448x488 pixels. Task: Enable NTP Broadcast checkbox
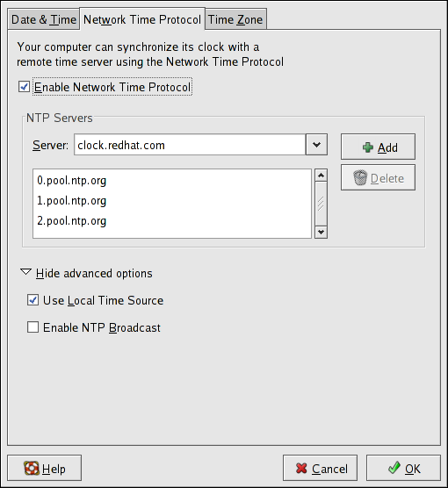33,327
